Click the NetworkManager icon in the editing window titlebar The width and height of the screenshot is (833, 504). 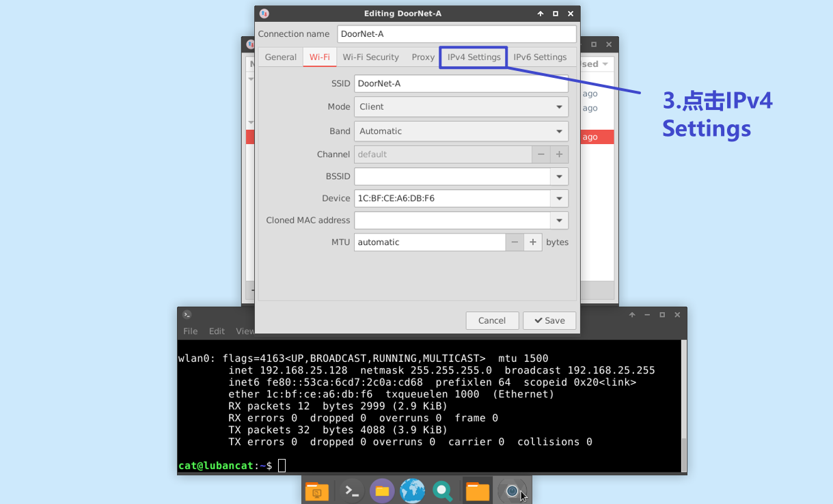tap(265, 13)
